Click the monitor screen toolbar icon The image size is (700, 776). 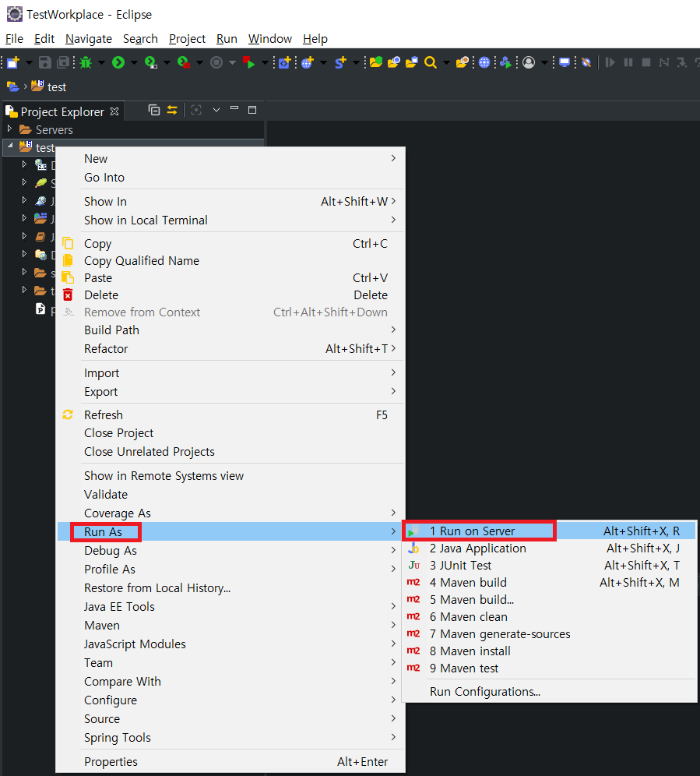coord(565,62)
